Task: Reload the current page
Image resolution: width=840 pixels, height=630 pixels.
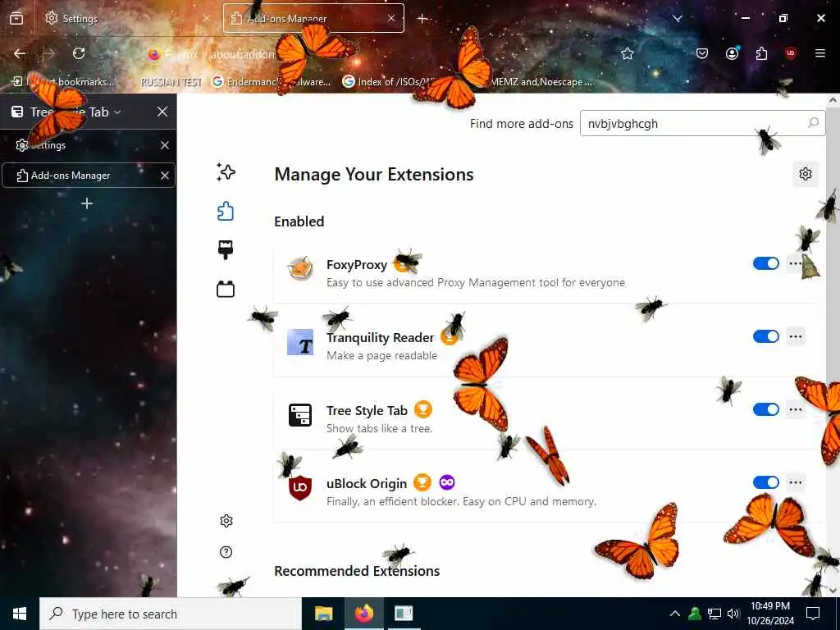Action: [x=79, y=53]
